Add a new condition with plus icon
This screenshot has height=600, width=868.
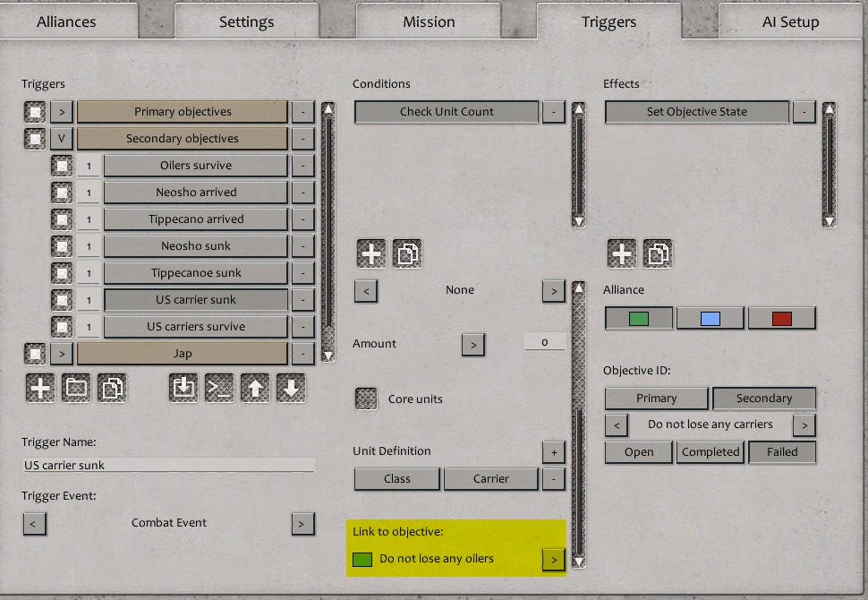[370, 253]
